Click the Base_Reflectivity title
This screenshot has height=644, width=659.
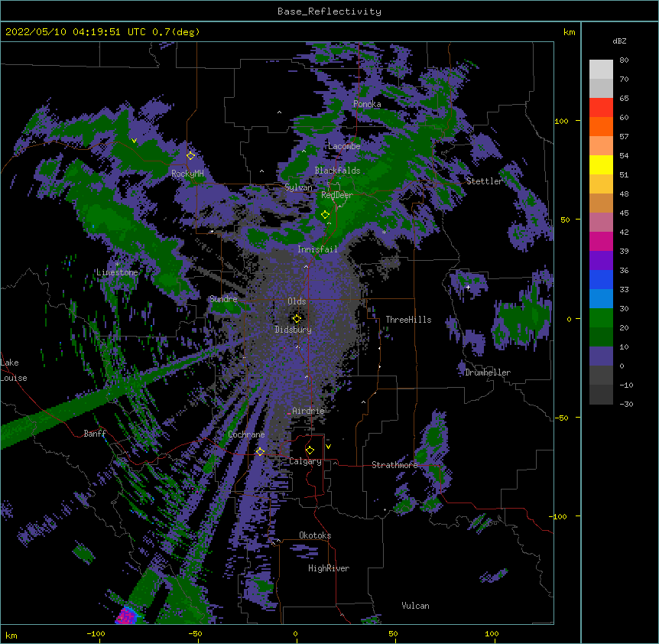click(329, 11)
